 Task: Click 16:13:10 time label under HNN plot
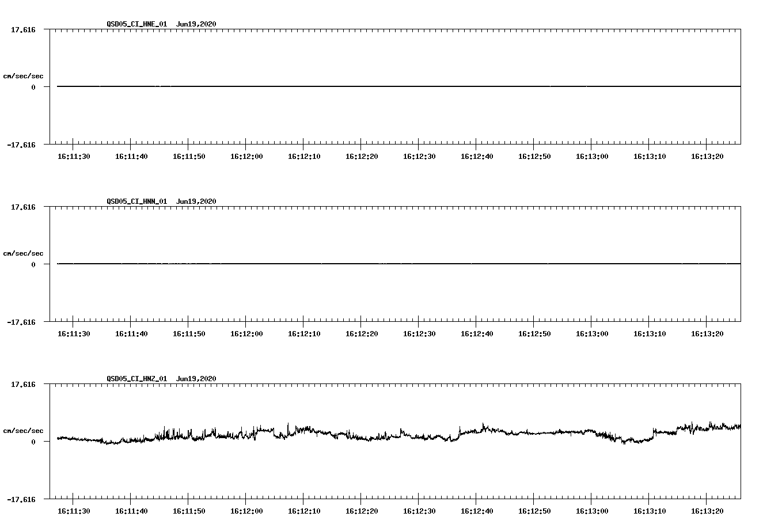(650, 334)
